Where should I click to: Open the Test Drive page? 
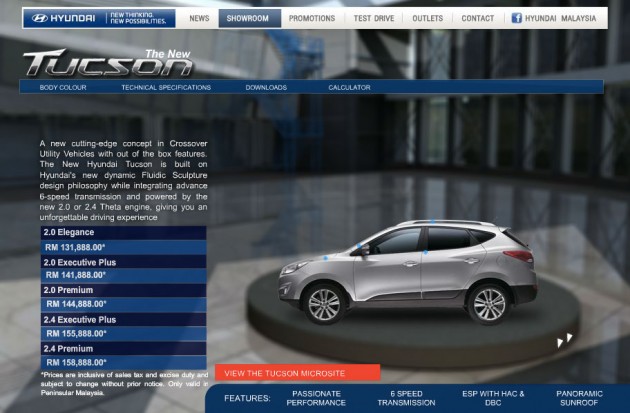tap(374, 18)
